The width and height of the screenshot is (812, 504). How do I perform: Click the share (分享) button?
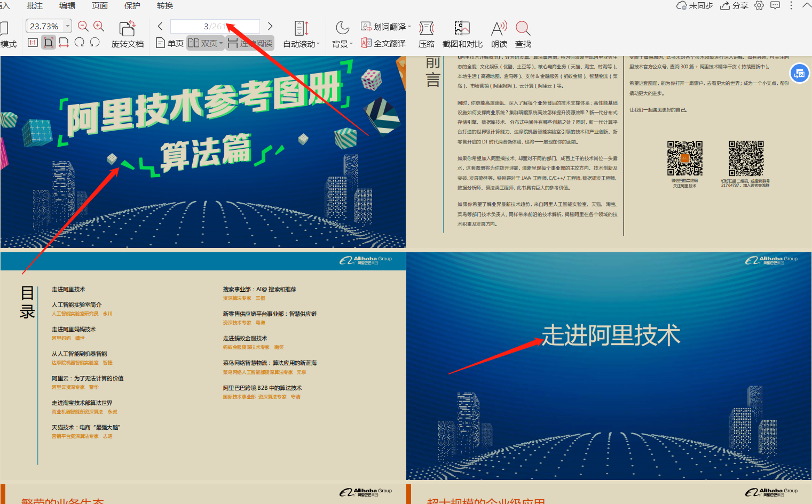[735, 5]
